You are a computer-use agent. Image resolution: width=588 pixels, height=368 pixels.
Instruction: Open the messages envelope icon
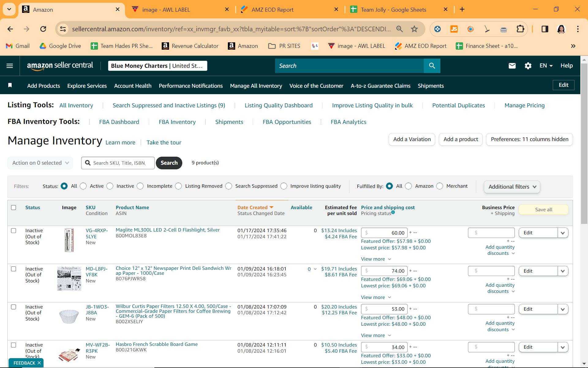pos(512,66)
